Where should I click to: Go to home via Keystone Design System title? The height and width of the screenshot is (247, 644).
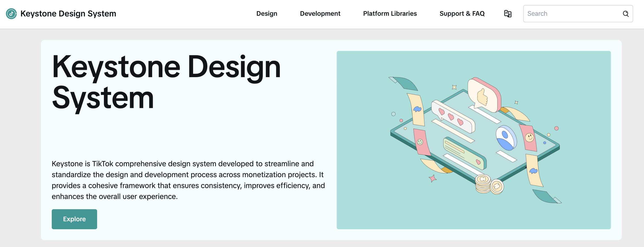pos(68,14)
